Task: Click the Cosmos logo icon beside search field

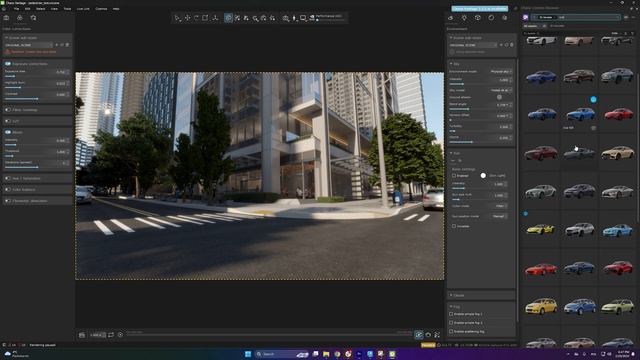Action: (x=525, y=17)
